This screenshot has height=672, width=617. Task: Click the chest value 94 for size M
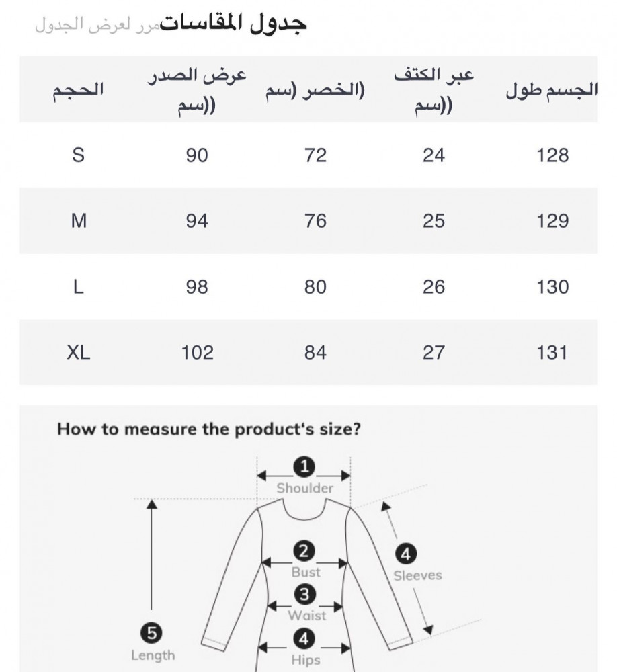[197, 221]
